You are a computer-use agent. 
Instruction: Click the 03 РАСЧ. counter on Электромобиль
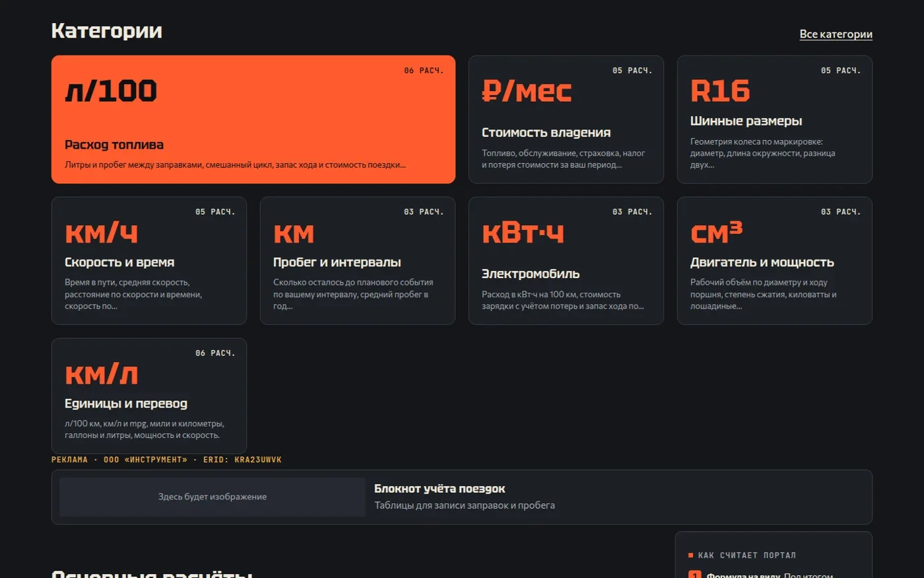pos(632,212)
